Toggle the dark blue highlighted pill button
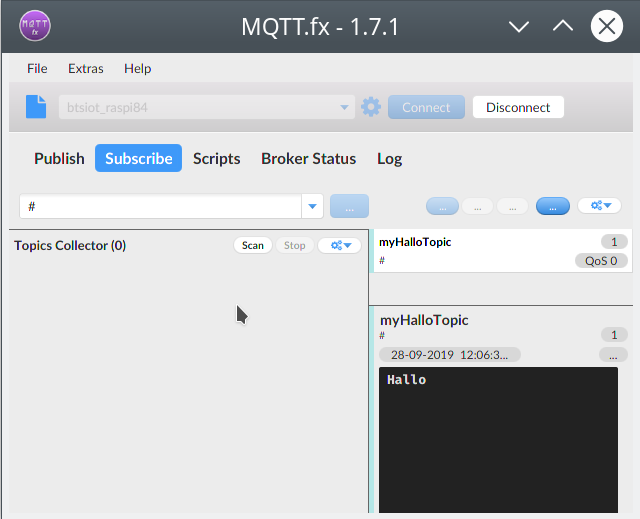 pos(553,206)
